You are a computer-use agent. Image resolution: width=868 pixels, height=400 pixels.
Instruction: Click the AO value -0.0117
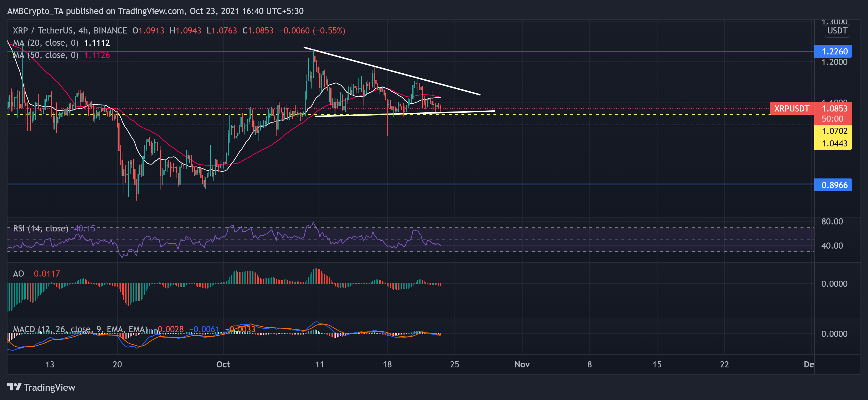click(x=45, y=274)
